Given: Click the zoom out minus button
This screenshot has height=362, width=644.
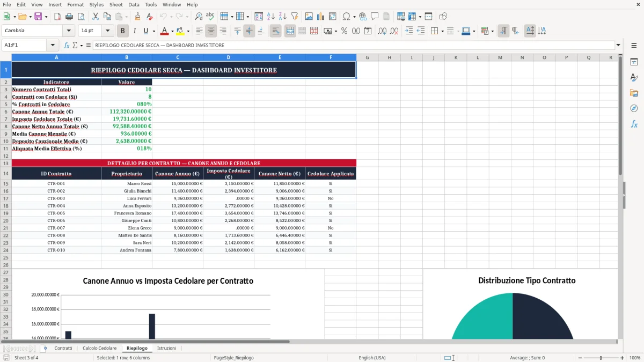Looking at the screenshot, I should 579,358.
